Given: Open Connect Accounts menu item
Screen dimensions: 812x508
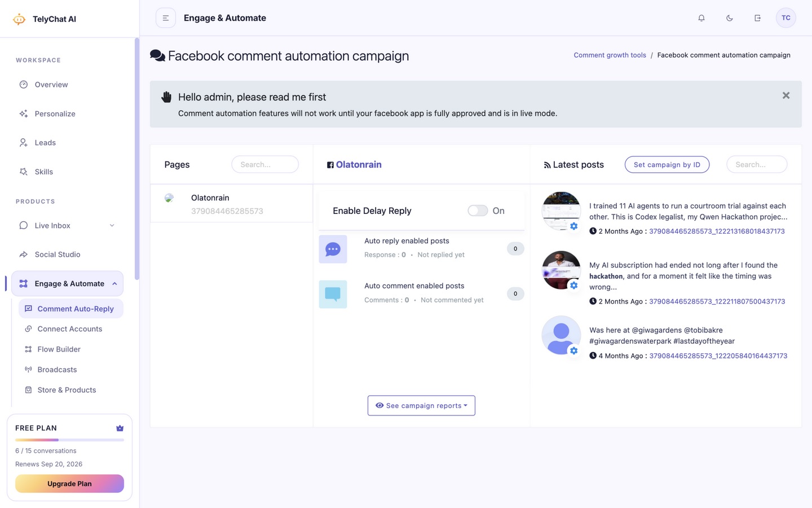Looking at the screenshot, I should pos(71,329).
